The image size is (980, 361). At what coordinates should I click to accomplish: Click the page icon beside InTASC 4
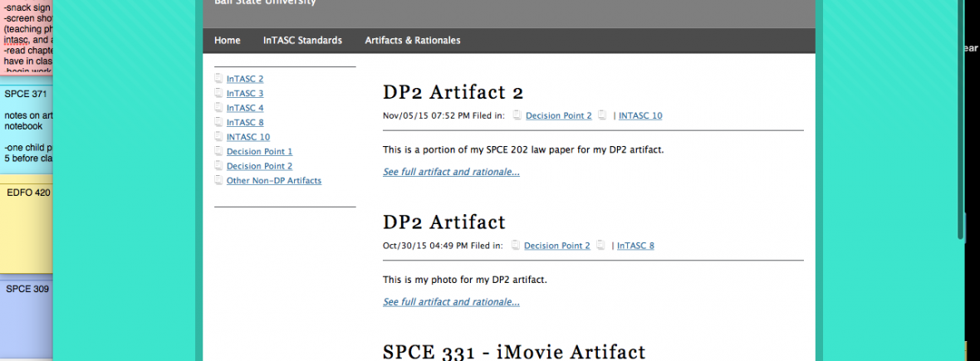pyautogui.click(x=218, y=108)
